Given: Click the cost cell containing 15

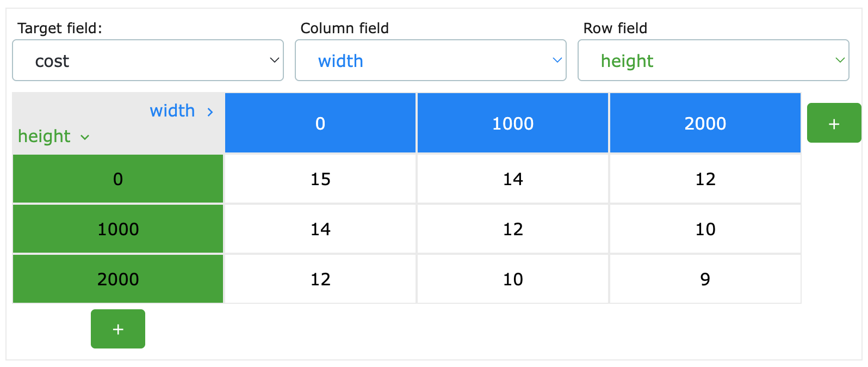Looking at the screenshot, I should (320, 179).
